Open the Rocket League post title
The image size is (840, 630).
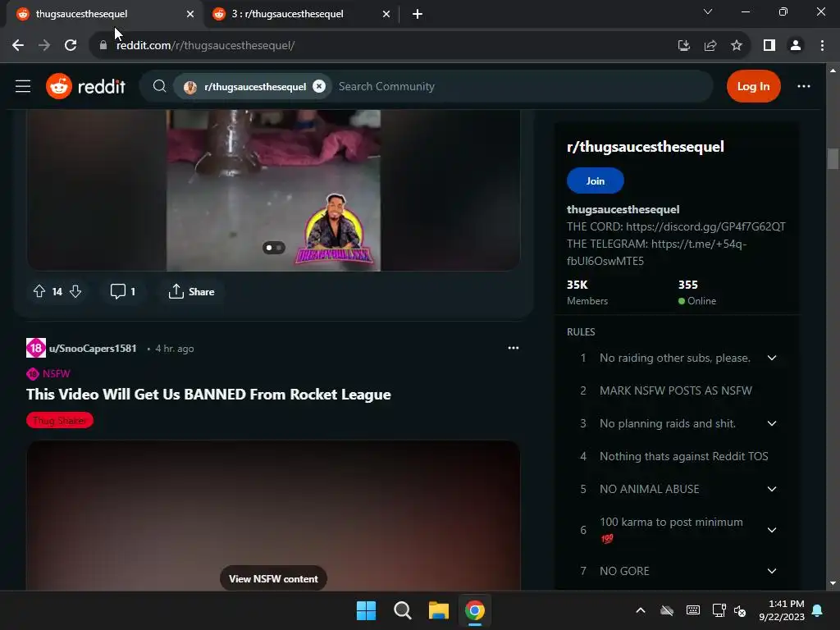point(208,395)
